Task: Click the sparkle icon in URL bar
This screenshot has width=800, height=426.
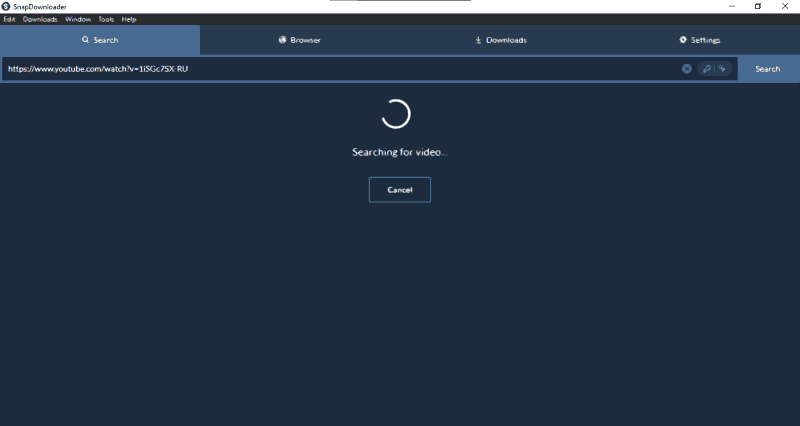Action: tap(722, 69)
